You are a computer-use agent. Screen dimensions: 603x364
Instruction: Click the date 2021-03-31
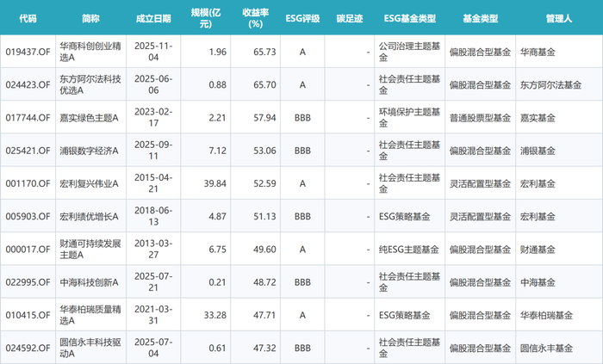click(x=153, y=315)
